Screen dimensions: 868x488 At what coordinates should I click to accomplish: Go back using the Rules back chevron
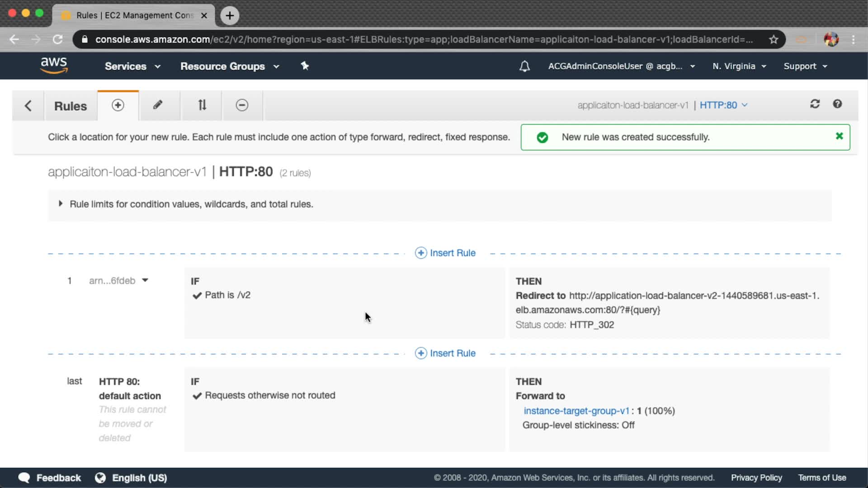point(28,106)
